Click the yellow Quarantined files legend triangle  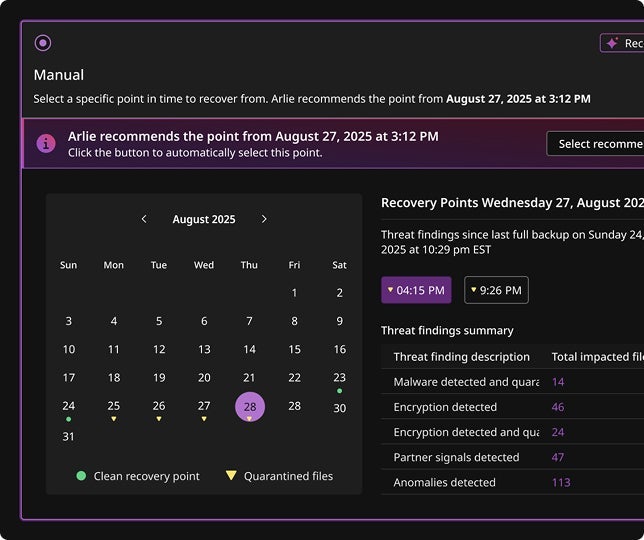coord(231,476)
